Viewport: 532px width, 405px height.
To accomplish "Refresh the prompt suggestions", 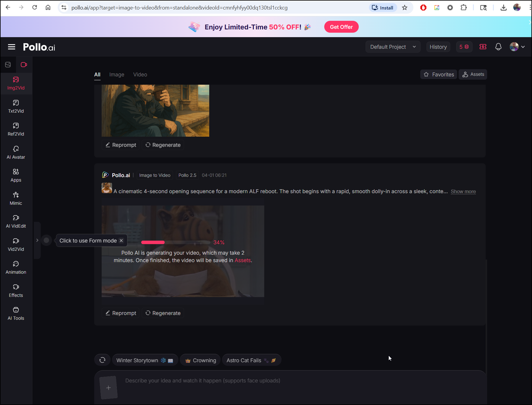I will (x=103, y=360).
